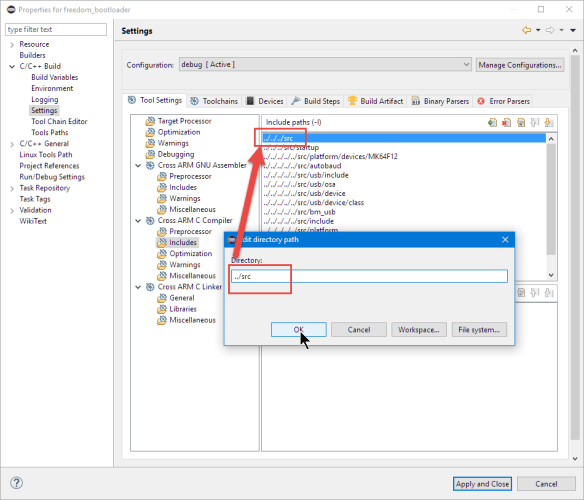The width and height of the screenshot is (584, 500).
Task: Click the help question mark icon
Action: click(16, 483)
